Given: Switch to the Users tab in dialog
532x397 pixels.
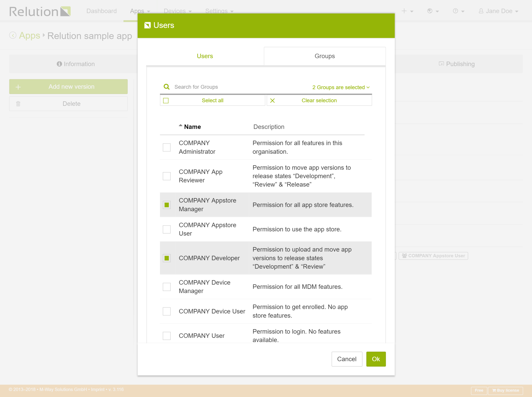Looking at the screenshot, I should coord(205,56).
